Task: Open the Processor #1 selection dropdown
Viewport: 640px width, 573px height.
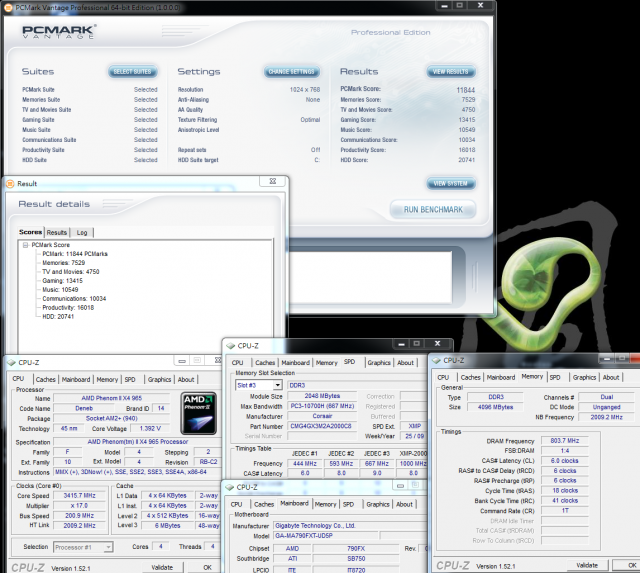Action: (x=108, y=547)
